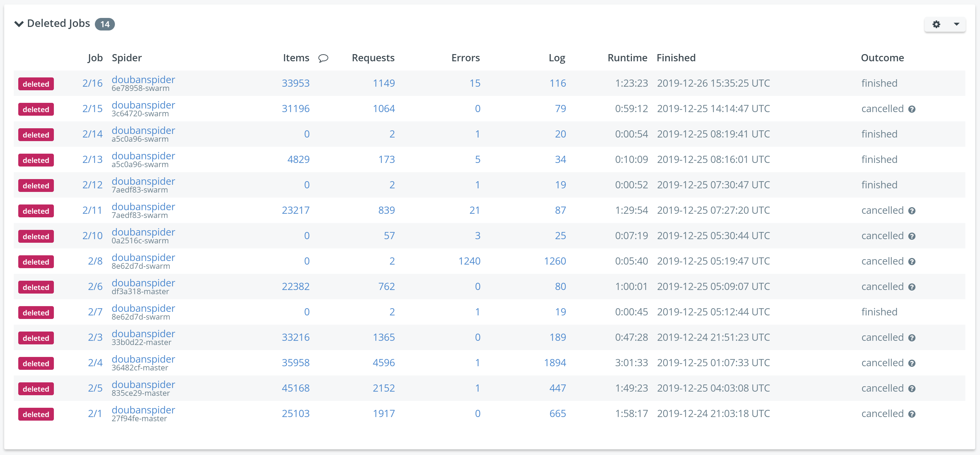This screenshot has width=980, height=455.
Task: Open job 2/13 link
Action: [x=92, y=160]
